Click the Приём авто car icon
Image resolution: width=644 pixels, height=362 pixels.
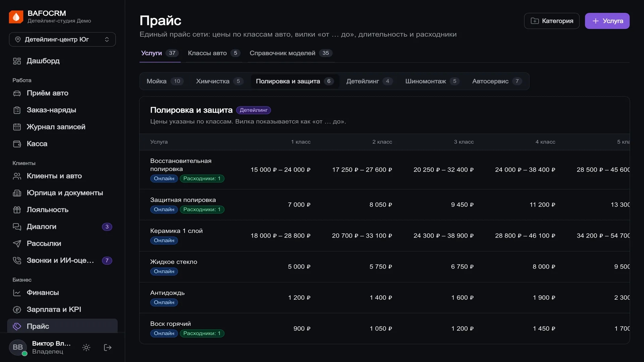coord(17,93)
